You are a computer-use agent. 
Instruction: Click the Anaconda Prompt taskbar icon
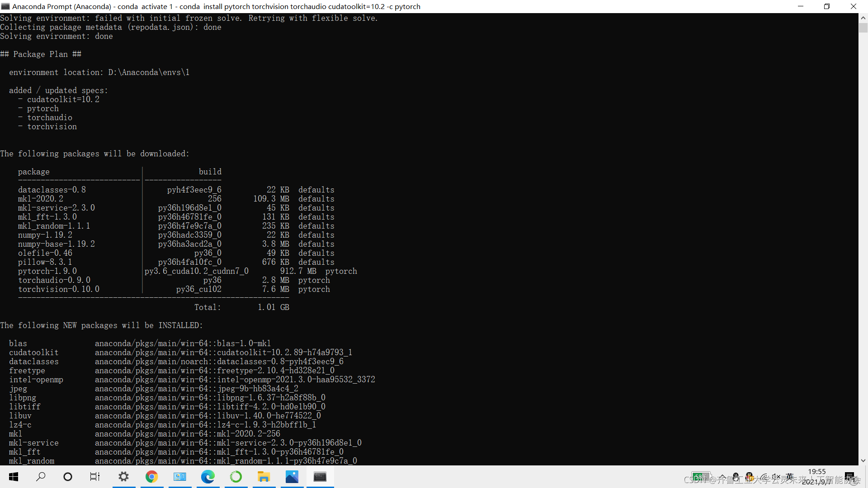[320, 477]
